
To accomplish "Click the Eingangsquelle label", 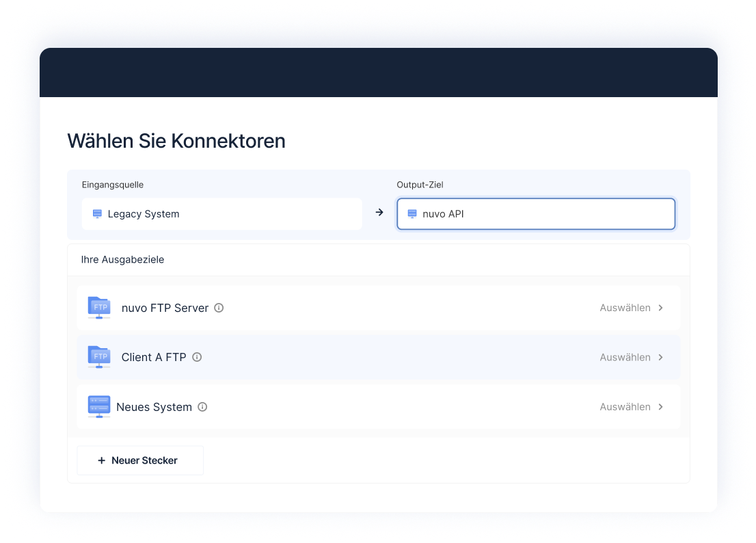I will pyautogui.click(x=112, y=185).
